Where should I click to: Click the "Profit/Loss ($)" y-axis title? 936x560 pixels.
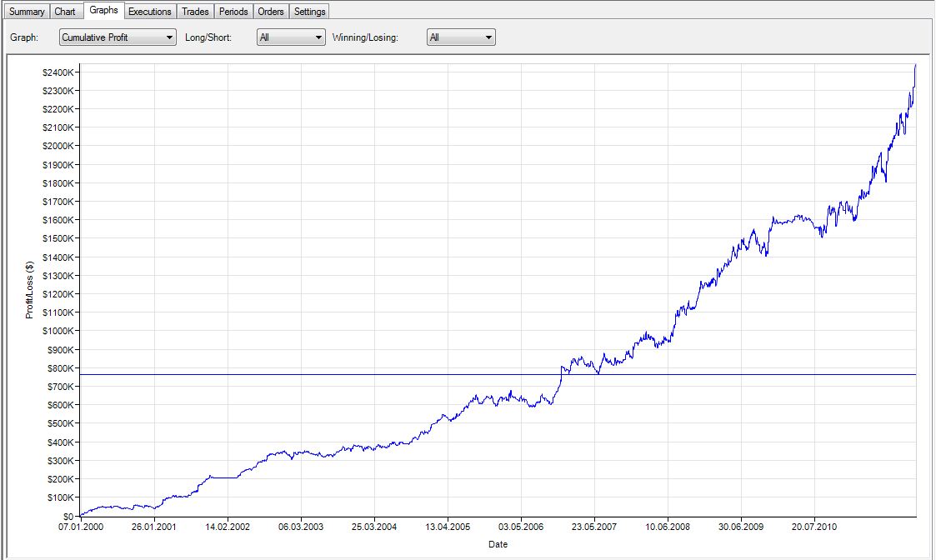click(29, 289)
